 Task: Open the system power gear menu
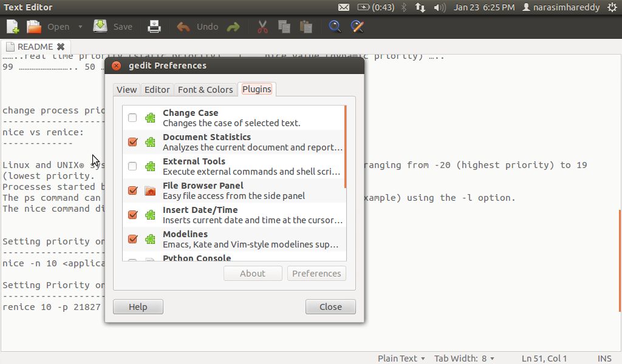pos(612,7)
